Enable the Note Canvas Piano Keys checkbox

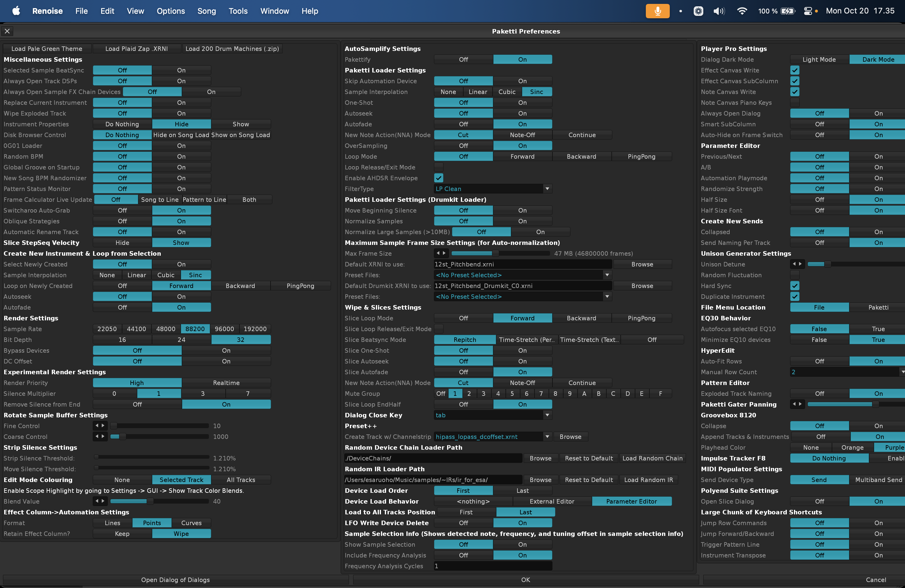[794, 103]
